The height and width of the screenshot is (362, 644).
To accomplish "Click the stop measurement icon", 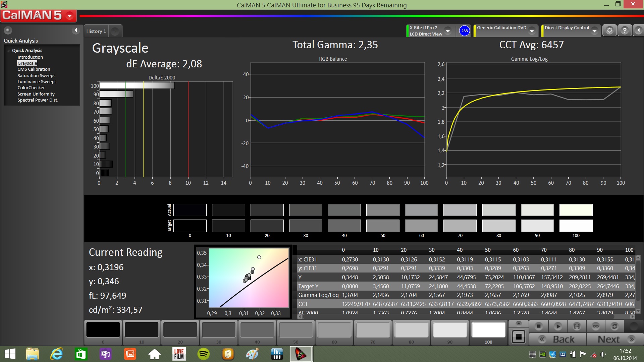I will coord(539,326).
